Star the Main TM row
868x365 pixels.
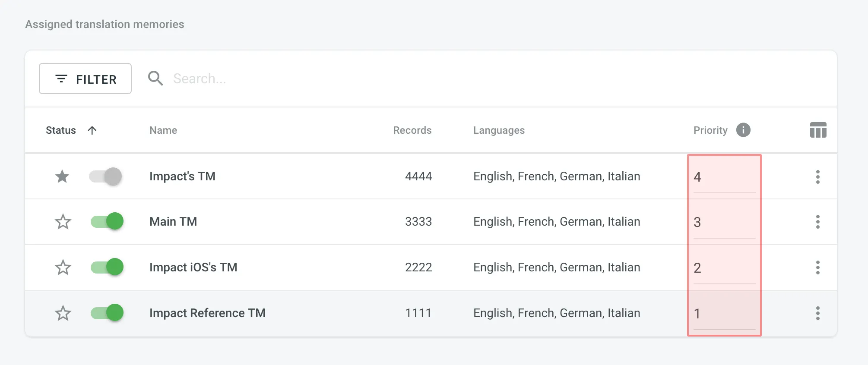point(63,222)
